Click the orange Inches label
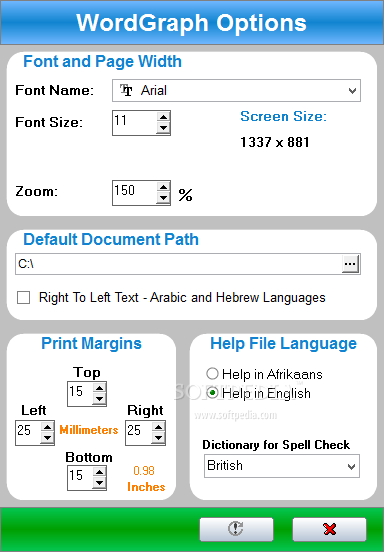This screenshot has height=552, width=384. click(146, 487)
